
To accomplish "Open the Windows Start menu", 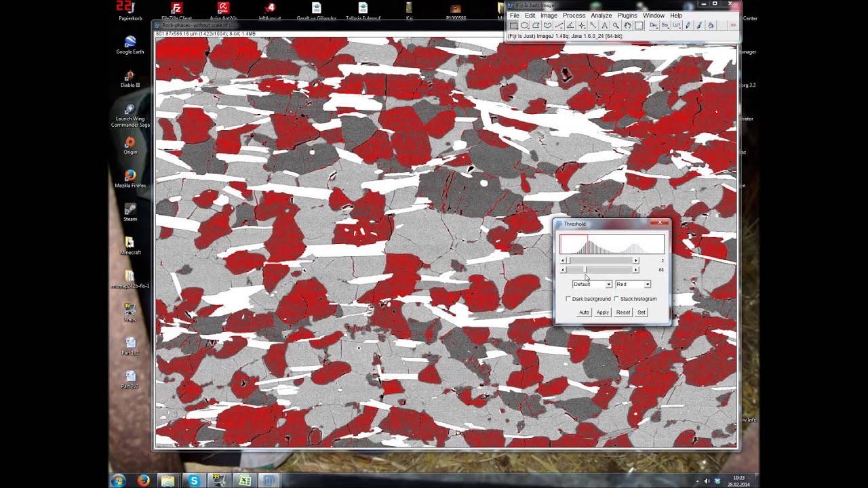I will [119, 481].
